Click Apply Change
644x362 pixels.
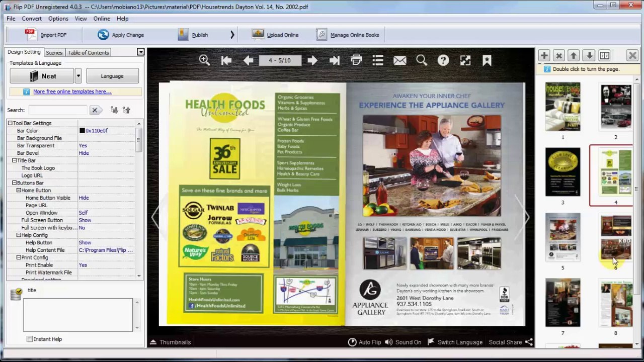[121, 35]
